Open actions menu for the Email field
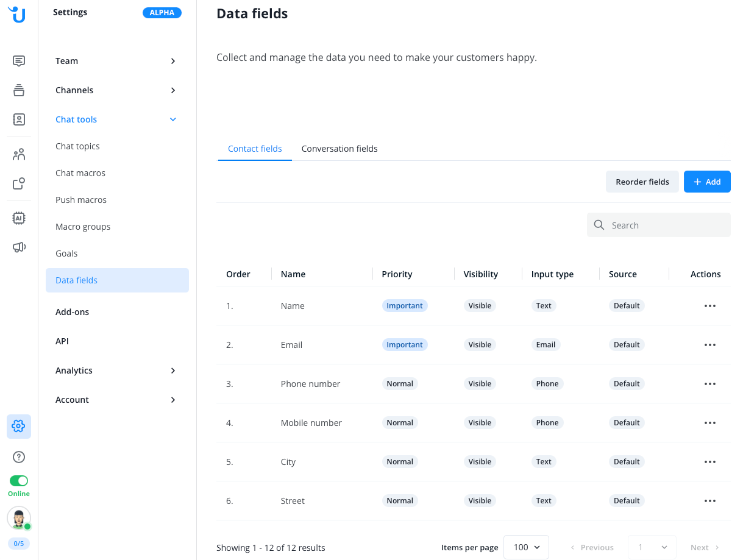Screen dimensions: 743x560 pyautogui.click(x=709, y=345)
